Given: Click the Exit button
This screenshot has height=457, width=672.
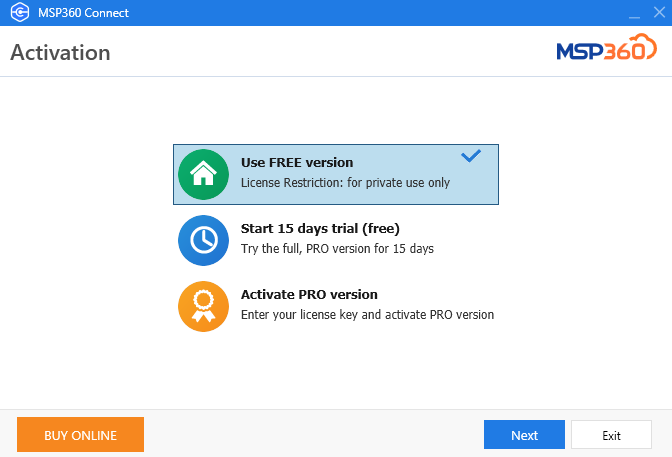Looking at the screenshot, I should [611, 435].
